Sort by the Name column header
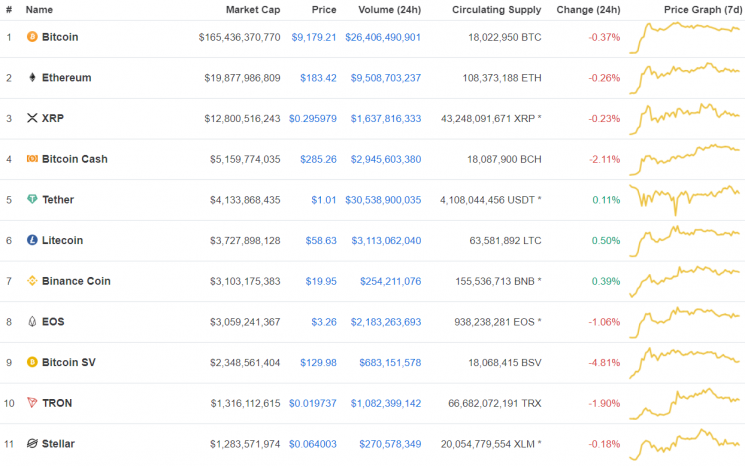745x466 pixels. click(x=39, y=10)
